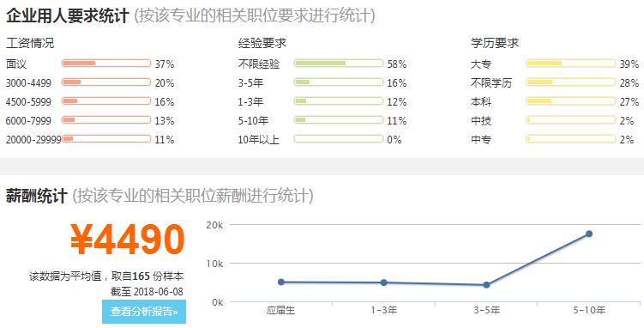This screenshot has height=328, width=644.
Task: Click the 本科 education progress bar
Action: point(571,101)
